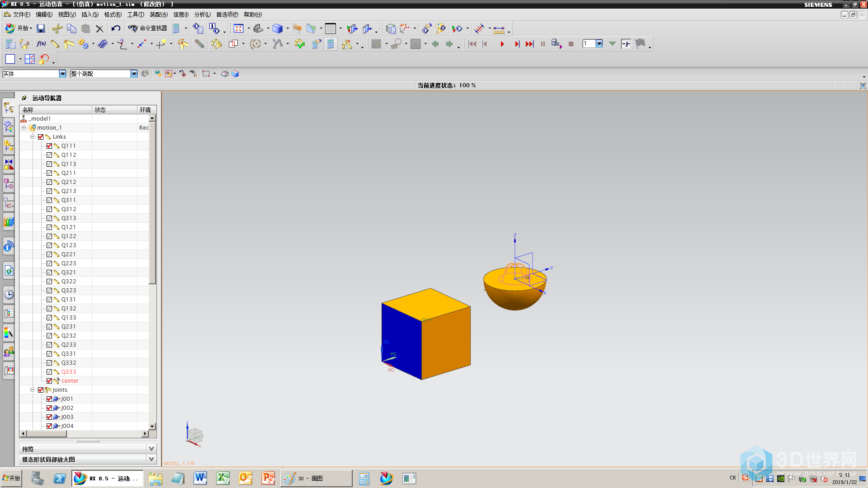Viewport: 868px width, 488px height.
Task: Open the 实体 selection filter dropdown
Action: pyautogui.click(x=62, y=74)
